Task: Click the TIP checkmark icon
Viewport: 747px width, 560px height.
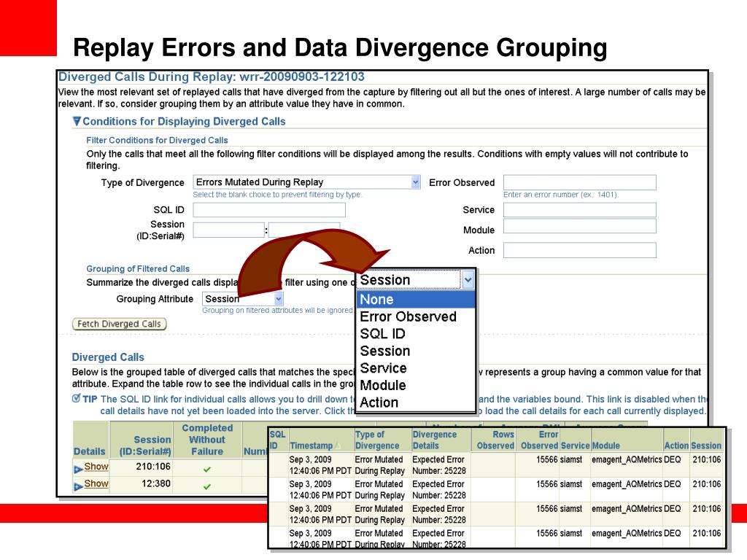Action: tap(76, 399)
